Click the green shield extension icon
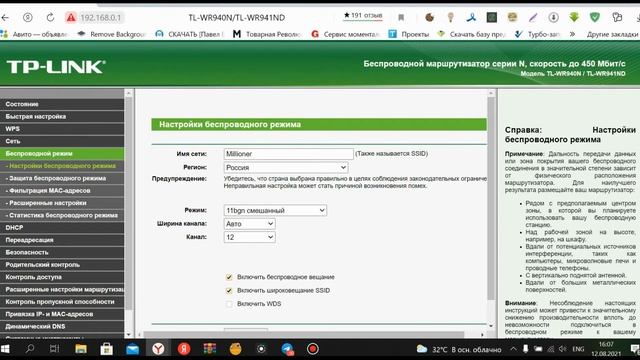This screenshot has width=640, height=360. point(595,17)
